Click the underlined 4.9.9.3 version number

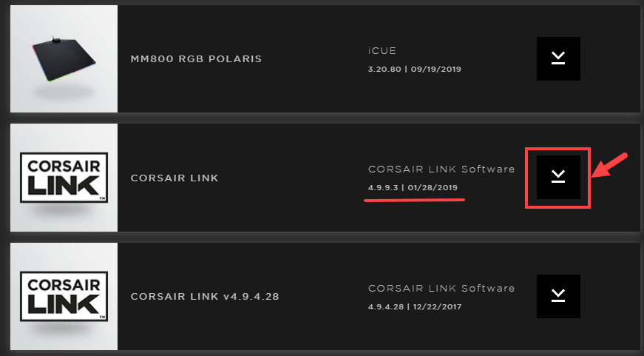click(382, 187)
